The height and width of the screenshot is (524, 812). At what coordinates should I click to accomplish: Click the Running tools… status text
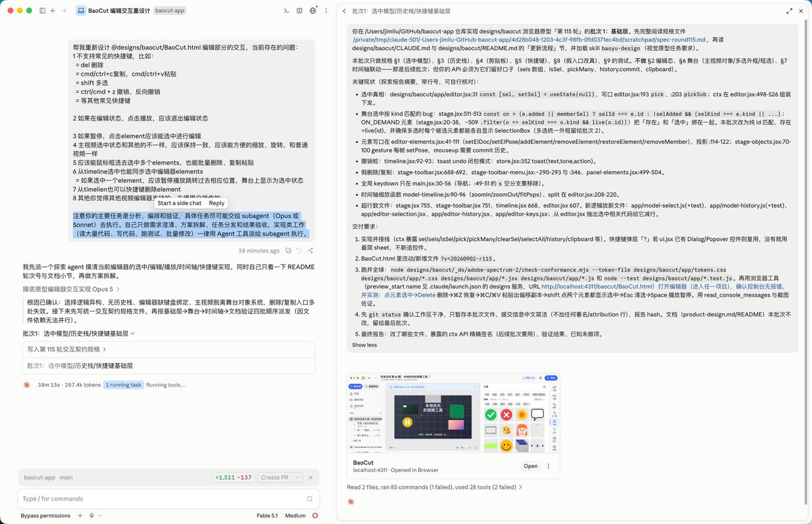pos(166,385)
